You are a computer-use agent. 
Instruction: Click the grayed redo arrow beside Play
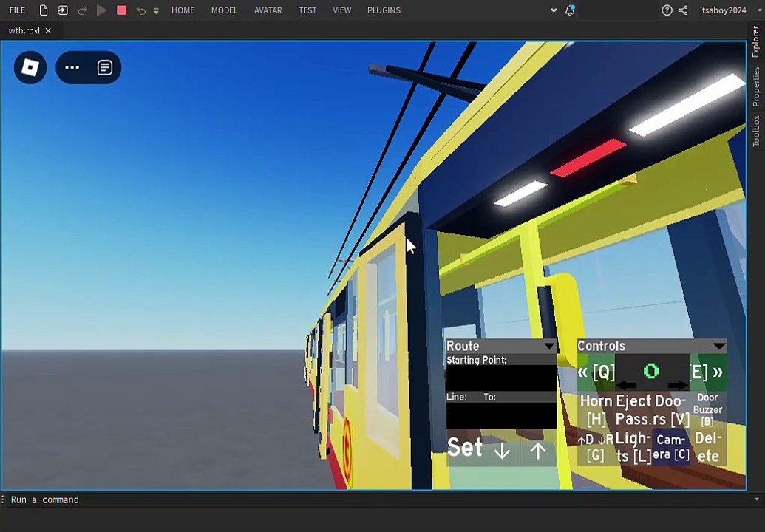(83, 10)
